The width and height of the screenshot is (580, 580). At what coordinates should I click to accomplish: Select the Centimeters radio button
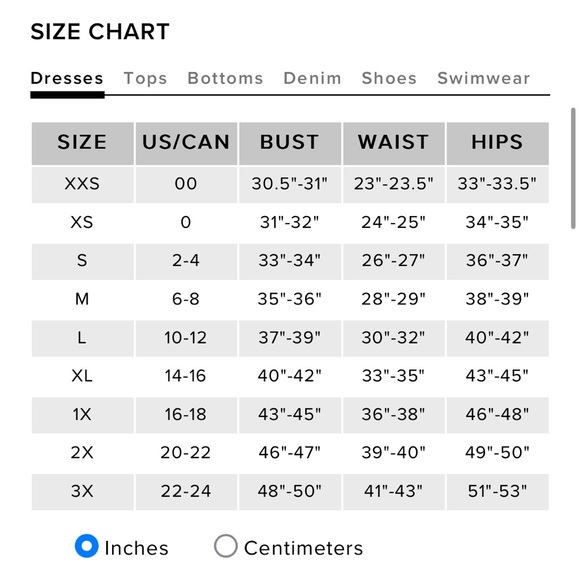pos(226,546)
